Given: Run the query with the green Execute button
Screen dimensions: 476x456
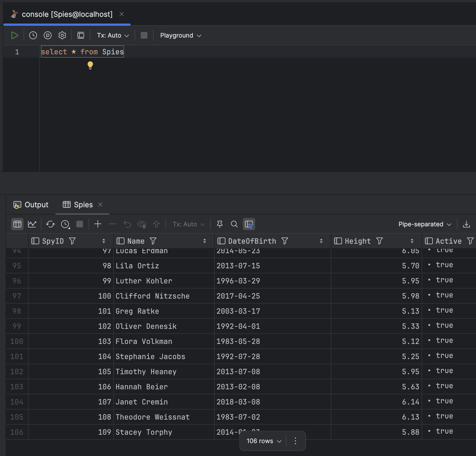Looking at the screenshot, I should coord(15,36).
